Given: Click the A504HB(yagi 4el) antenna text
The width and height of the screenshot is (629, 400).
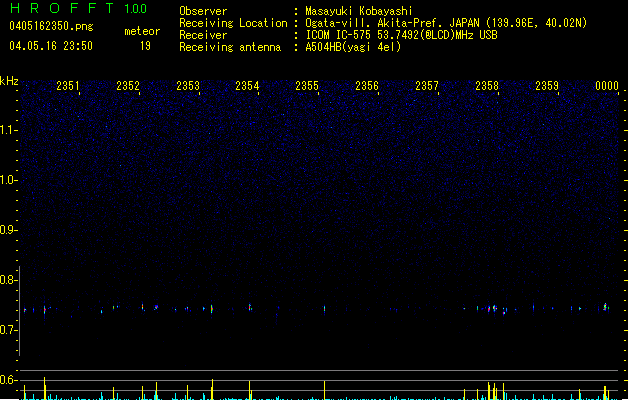Looking at the screenshot, I should coord(353,47).
